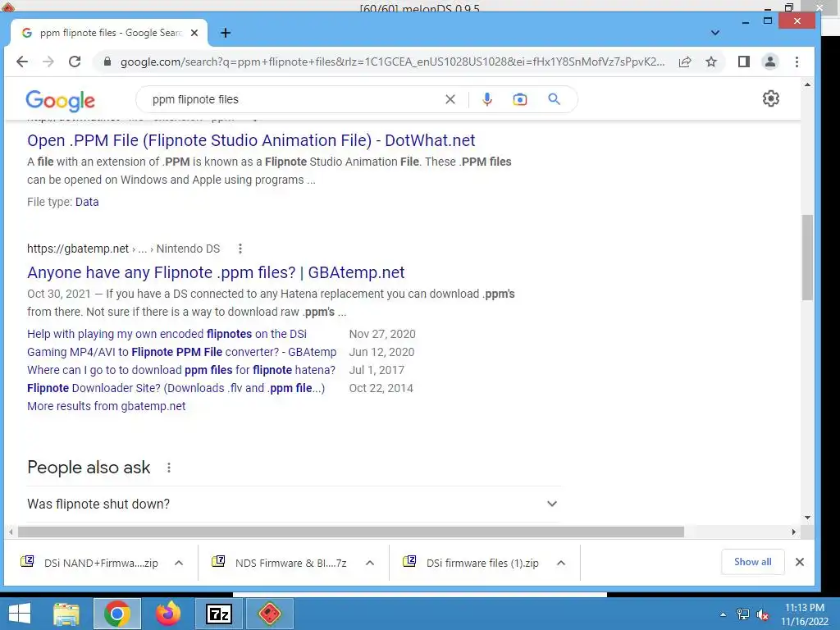Click the scroll right arrow

pyautogui.click(x=794, y=532)
